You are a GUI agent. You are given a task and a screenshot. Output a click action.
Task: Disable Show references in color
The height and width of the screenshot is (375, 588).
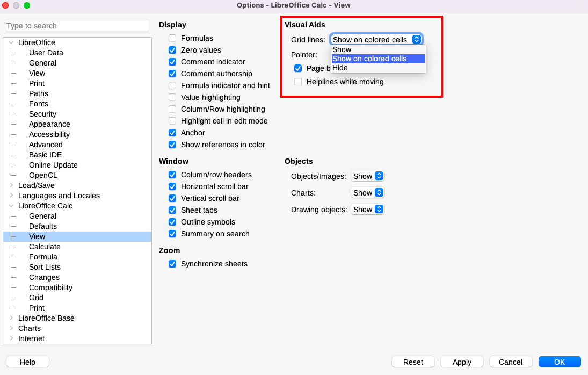point(172,145)
